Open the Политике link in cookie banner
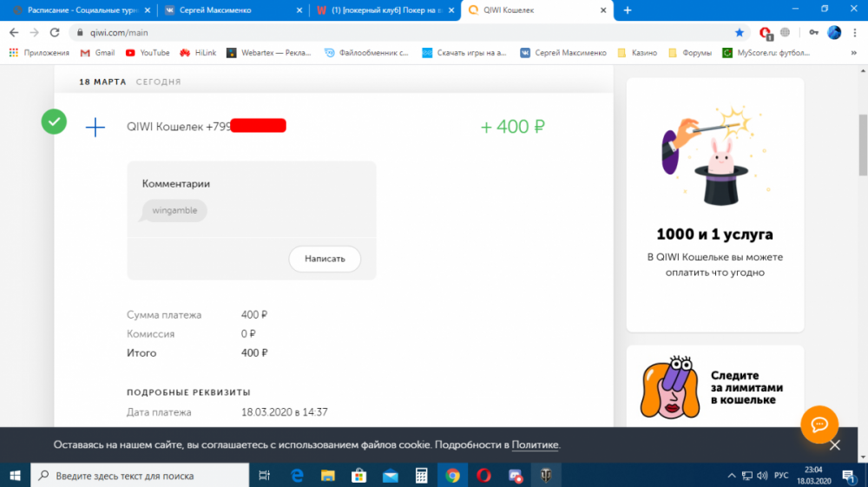The width and height of the screenshot is (868, 487). (535, 444)
